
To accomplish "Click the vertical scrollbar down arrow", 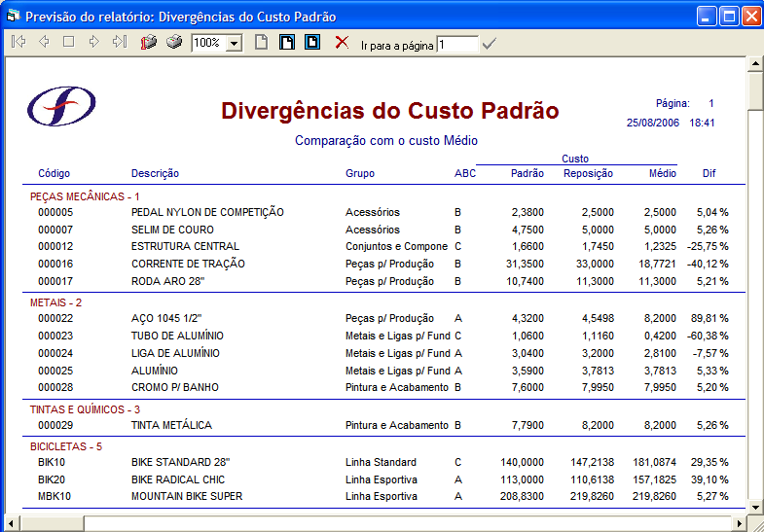I will click(755, 507).
